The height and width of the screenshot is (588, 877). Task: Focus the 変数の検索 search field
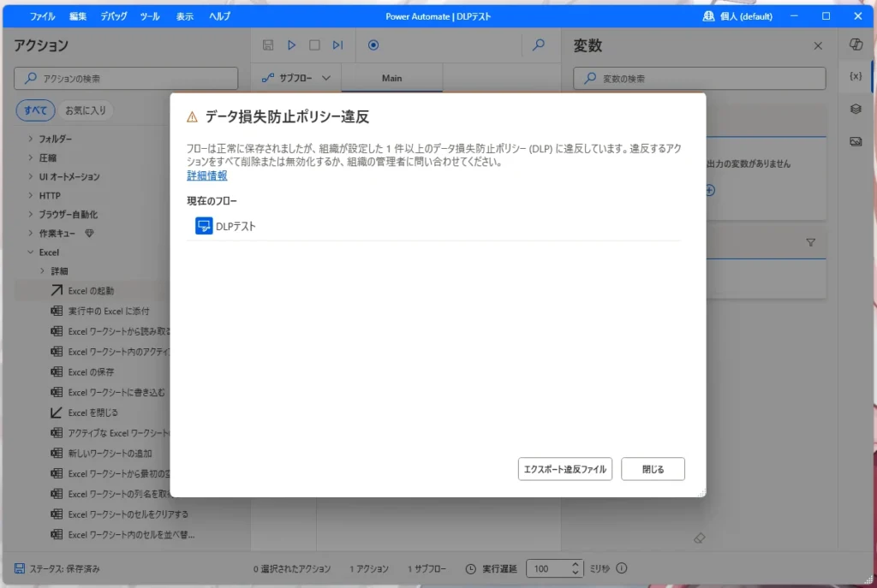[x=699, y=78]
